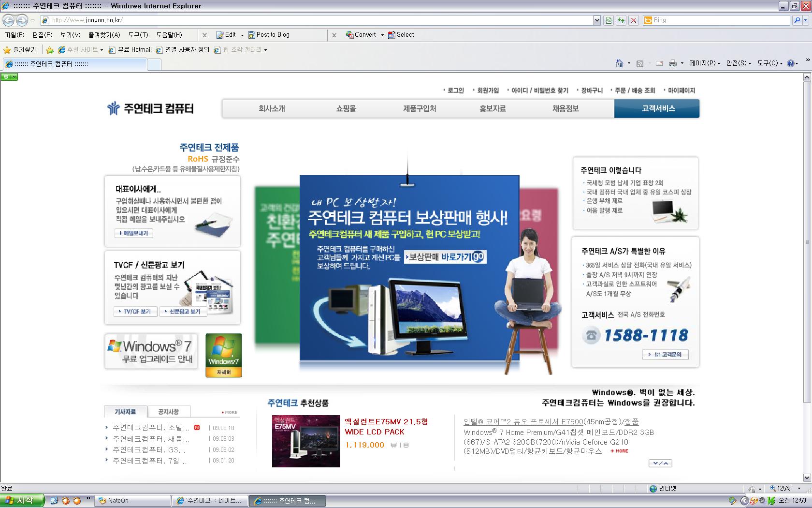Screen dimensions: 812x508
Task: Open the 보기(V) menu
Action: pyautogui.click(x=71, y=35)
